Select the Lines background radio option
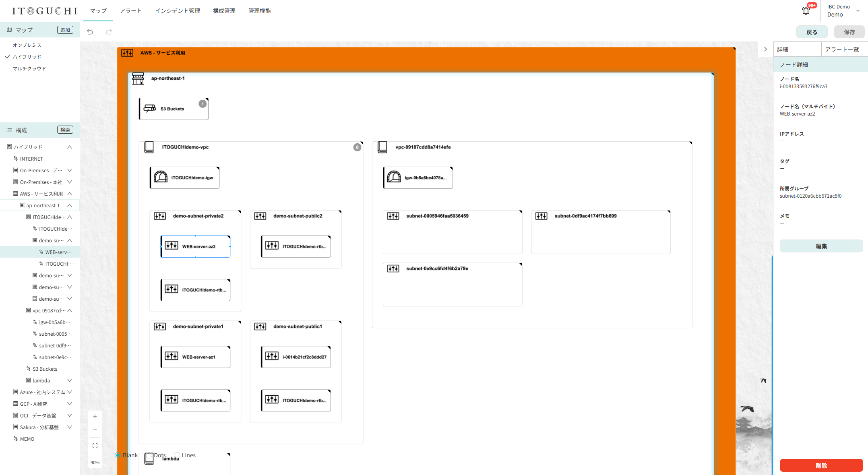The height and width of the screenshot is (475, 868). click(x=177, y=455)
